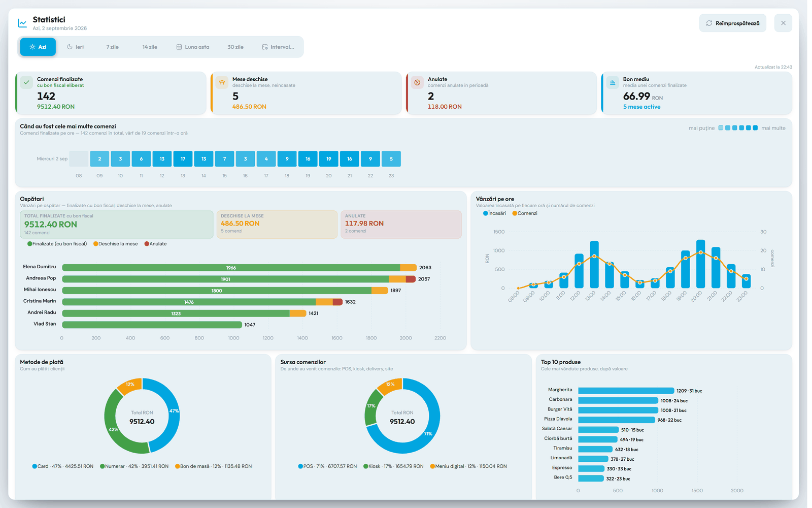Select the Carbonara product bar
This screenshot has height=508, width=812.
(618, 400)
